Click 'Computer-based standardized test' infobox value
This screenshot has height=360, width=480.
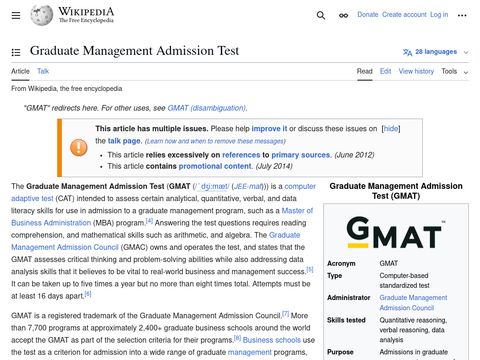tap(404, 280)
